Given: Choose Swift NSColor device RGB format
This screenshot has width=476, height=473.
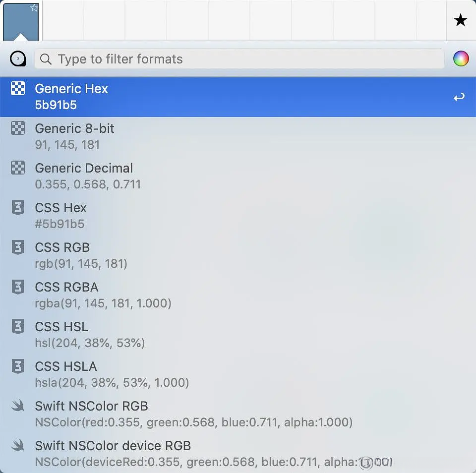Looking at the screenshot, I should (238, 454).
